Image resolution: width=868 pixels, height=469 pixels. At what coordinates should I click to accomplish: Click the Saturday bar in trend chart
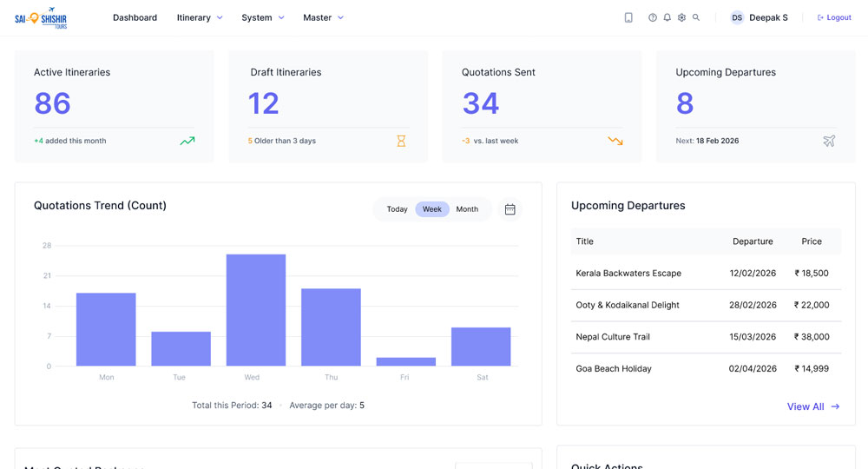coord(481,346)
